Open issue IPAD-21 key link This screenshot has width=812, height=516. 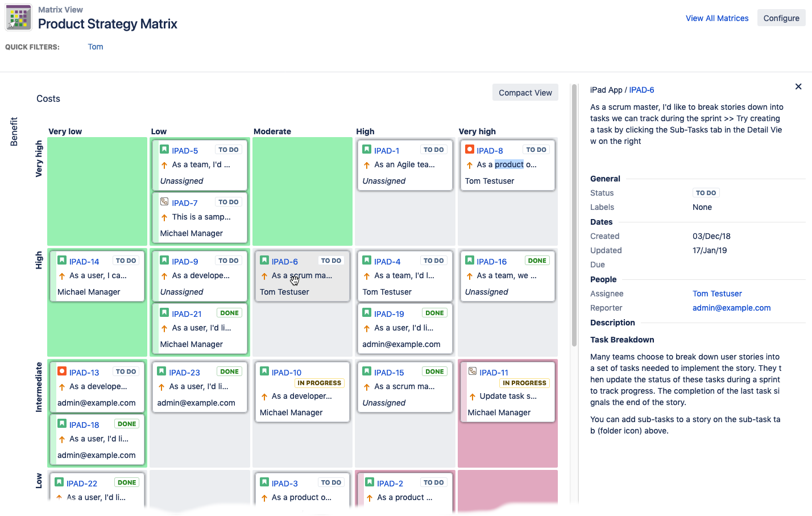click(x=187, y=314)
